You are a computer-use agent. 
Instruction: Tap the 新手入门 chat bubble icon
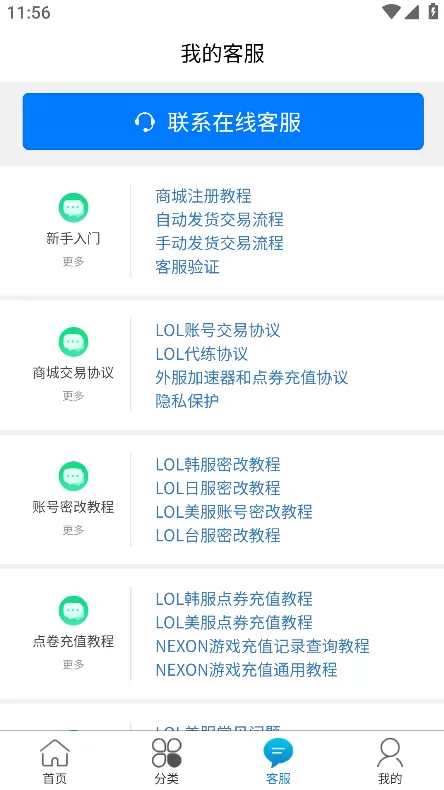[x=73, y=208]
